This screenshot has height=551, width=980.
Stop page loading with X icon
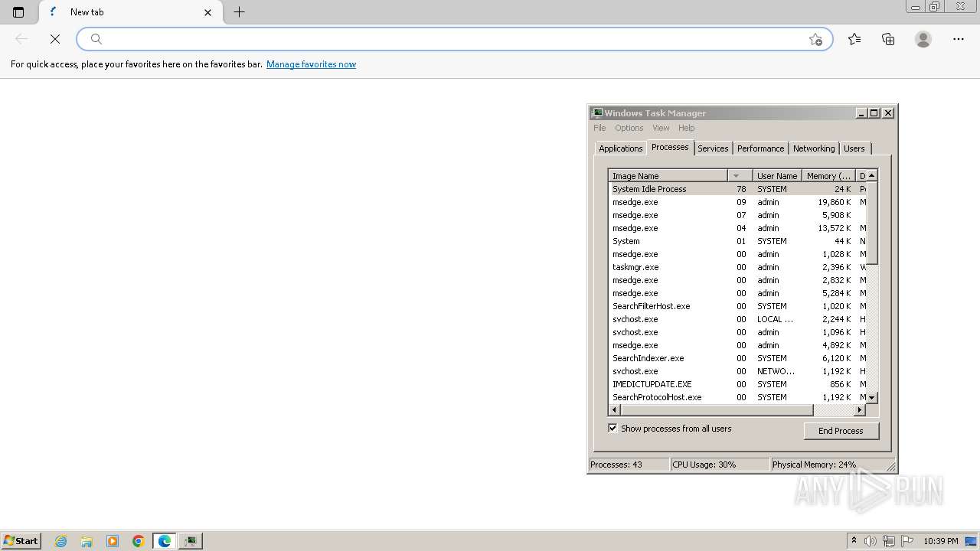(x=55, y=39)
